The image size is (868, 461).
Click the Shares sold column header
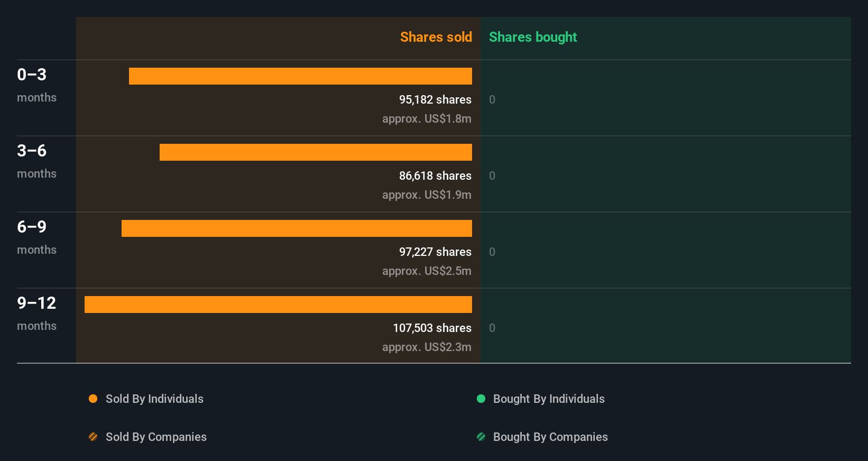coord(436,37)
